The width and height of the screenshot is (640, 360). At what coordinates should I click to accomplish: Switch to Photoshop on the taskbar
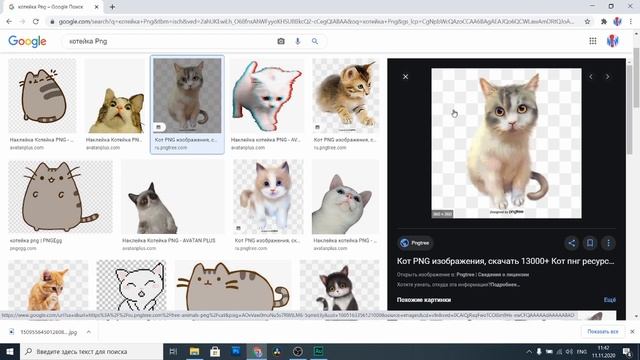pos(236,351)
